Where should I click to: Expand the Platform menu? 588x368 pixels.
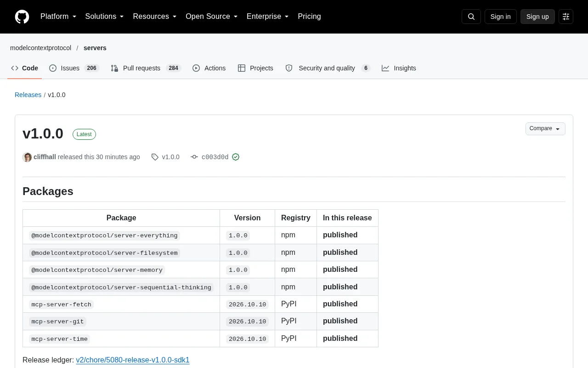tap(58, 17)
